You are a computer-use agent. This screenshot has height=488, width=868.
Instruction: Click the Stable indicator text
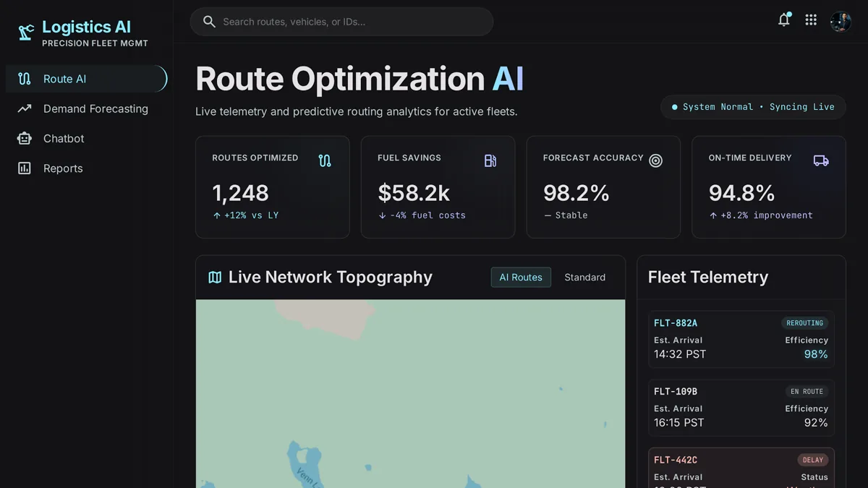pyautogui.click(x=571, y=215)
